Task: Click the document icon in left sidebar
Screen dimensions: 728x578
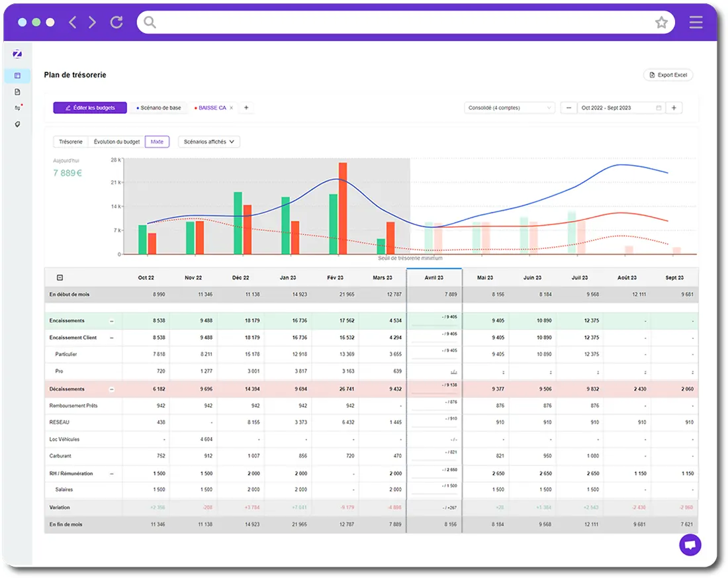Action: click(x=17, y=92)
